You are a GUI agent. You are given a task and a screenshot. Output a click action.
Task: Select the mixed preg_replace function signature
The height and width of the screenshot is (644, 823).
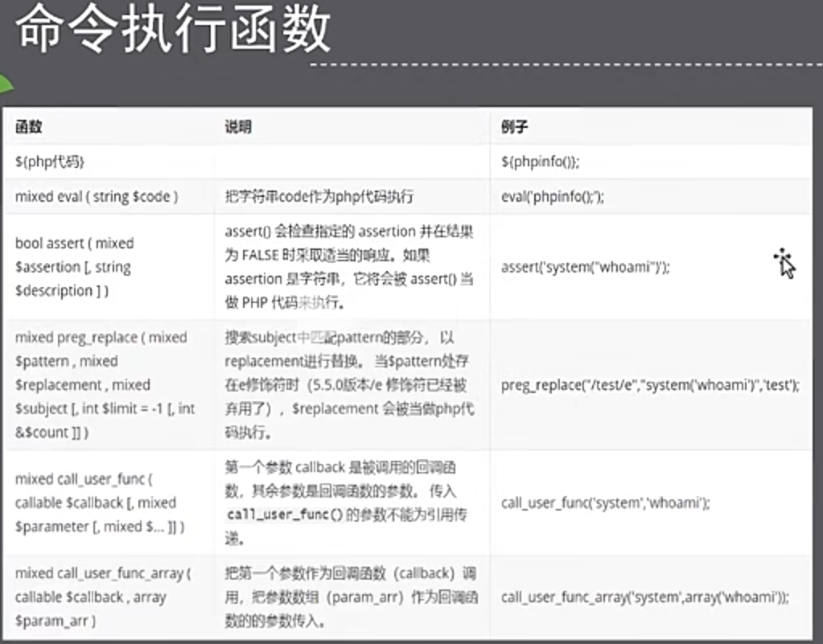tap(105, 385)
